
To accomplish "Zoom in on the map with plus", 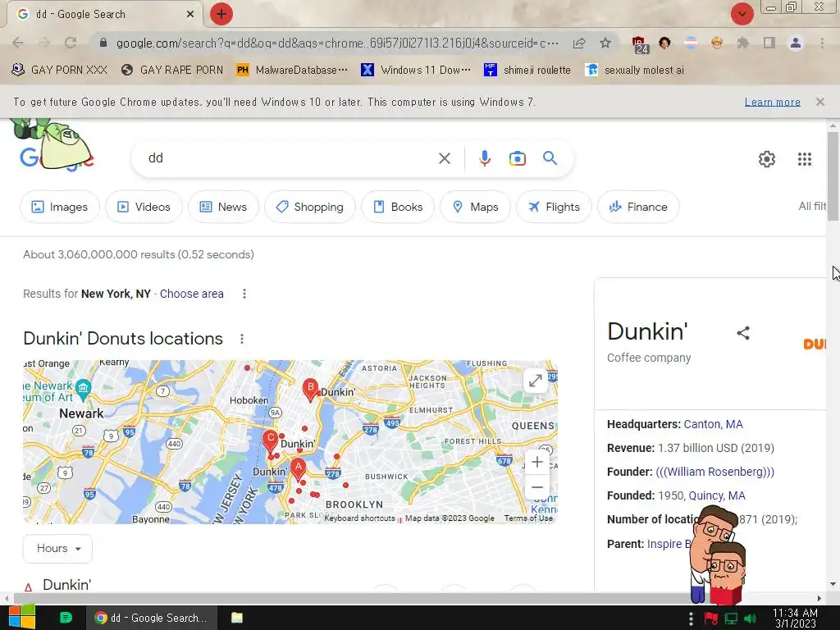I will pos(536,463).
